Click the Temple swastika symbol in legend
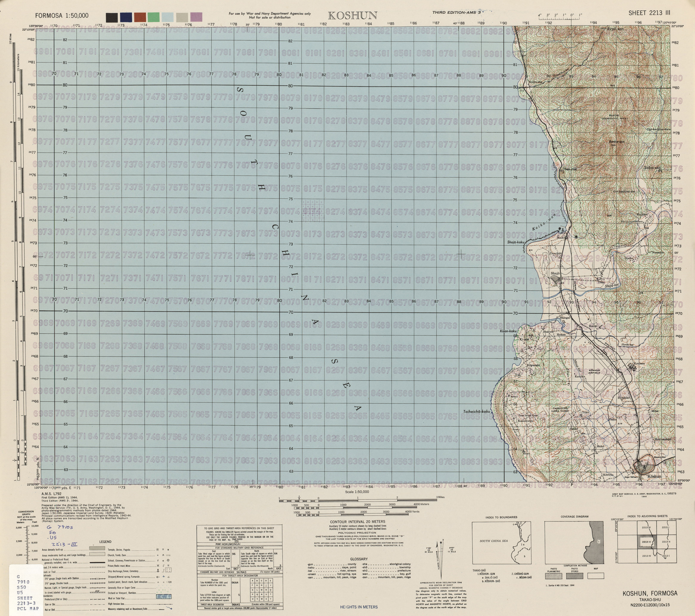This screenshot has width=695, height=616. [157, 550]
